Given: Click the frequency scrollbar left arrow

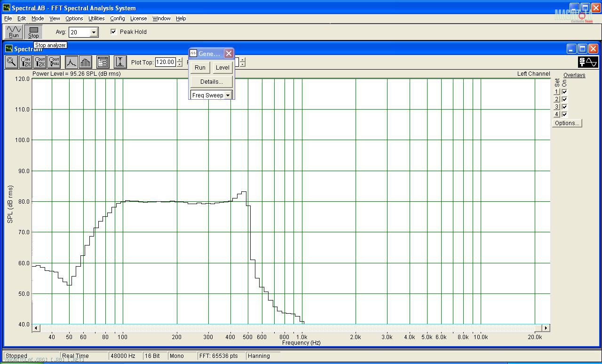Looking at the screenshot, I should (x=36, y=328).
